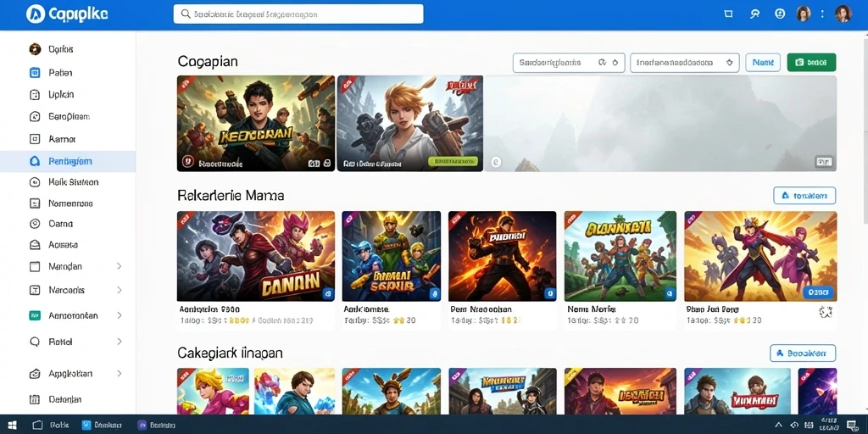Select the Nementuna sidebar menu item
Screen dimensions: 868x434
(68, 203)
